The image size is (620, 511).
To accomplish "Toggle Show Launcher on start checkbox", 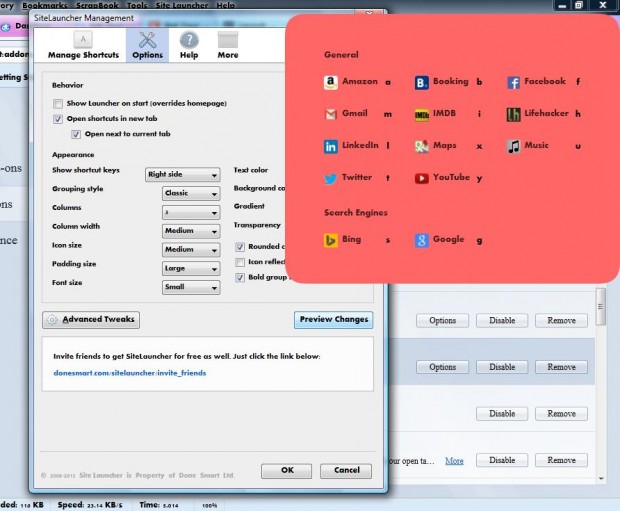I will click(x=58, y=104).
